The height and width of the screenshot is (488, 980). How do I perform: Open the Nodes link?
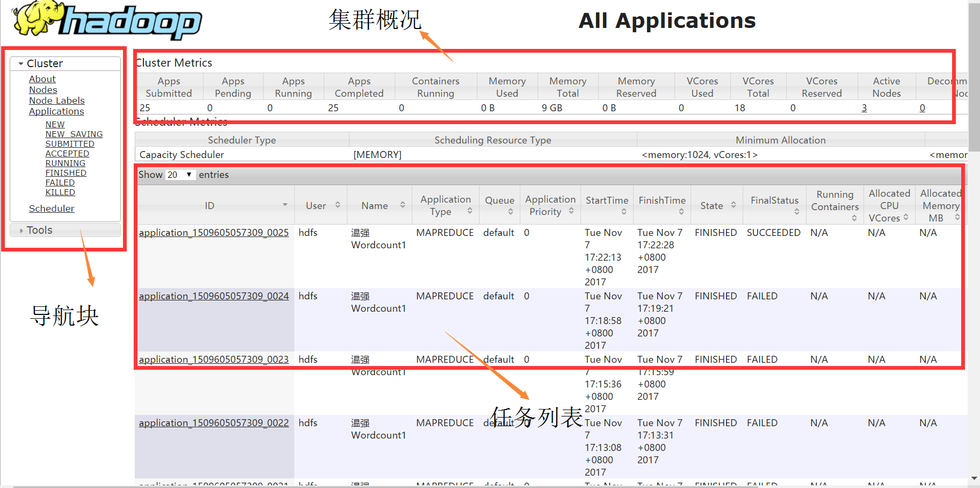43,90
